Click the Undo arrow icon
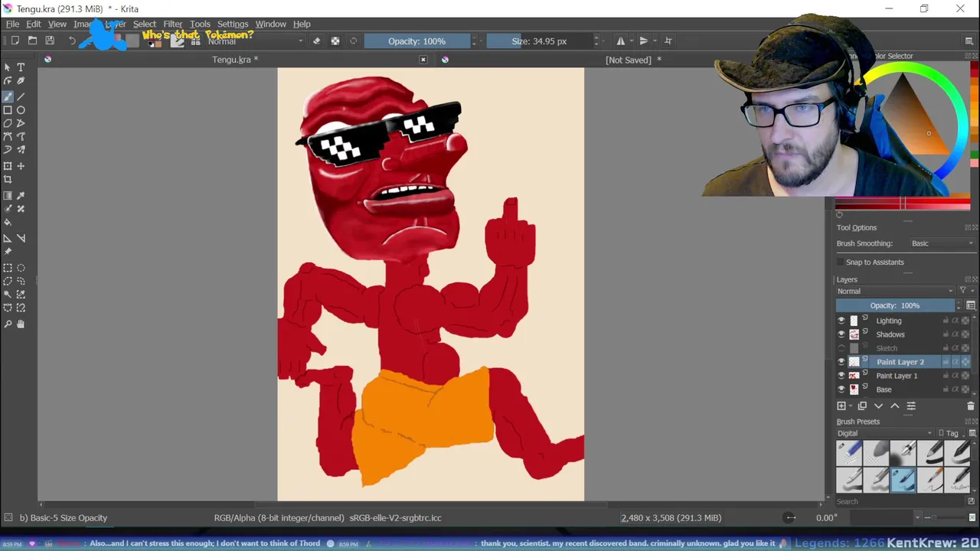 pos(72,41)
